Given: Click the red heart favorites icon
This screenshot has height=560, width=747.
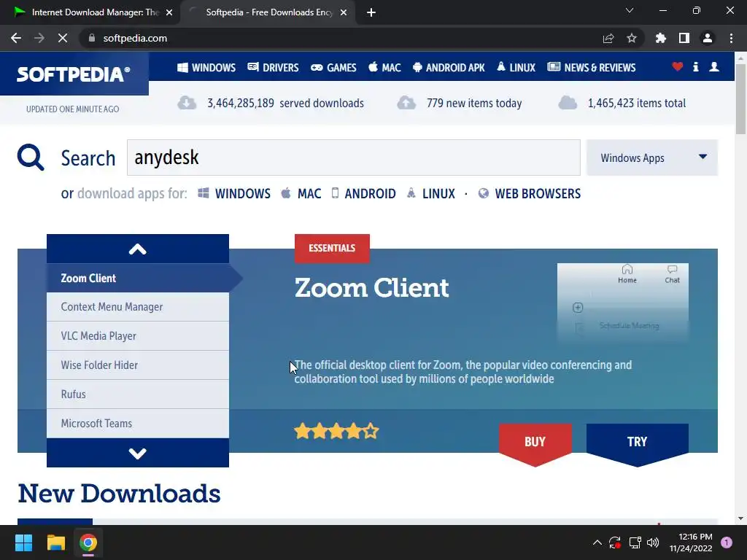Looking at the screenshot, I should 678,66.
